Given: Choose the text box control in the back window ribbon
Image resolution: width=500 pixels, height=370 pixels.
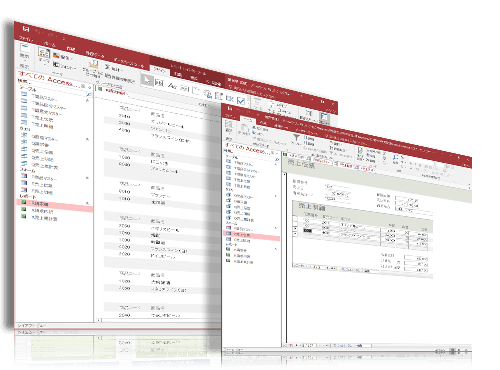Looking at the screenshot, I should tap(160, 83).
